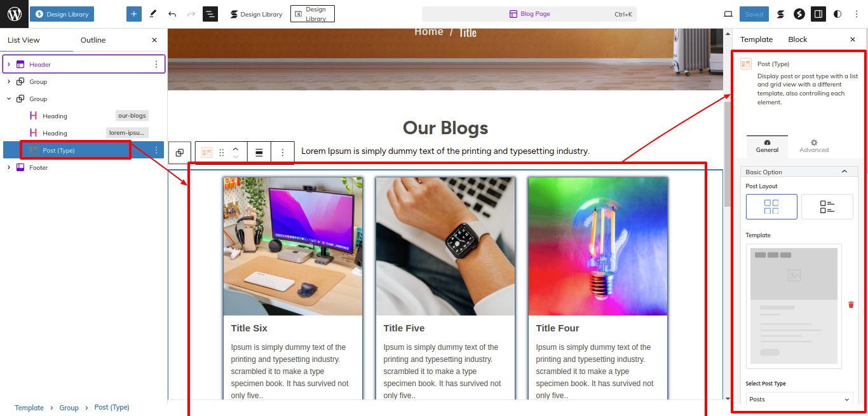Open the block inserter plus button
The width and height of the screenshot is (868, 416).
click(133, 14)
